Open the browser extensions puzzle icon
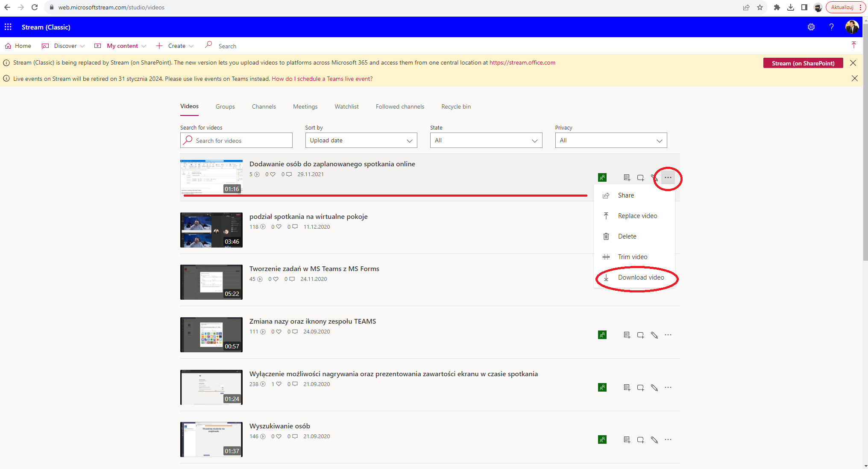Screen dimensions: 868x469 point(777,7)
